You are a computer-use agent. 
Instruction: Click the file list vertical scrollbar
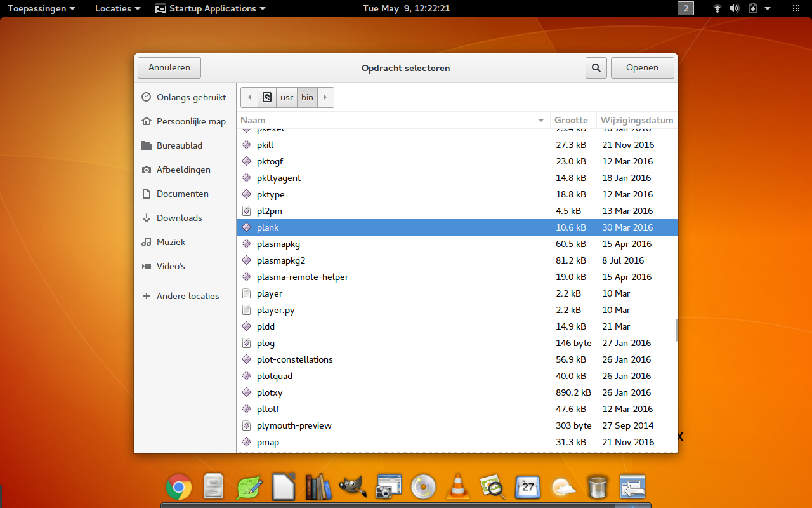click(x=676, y=330)
